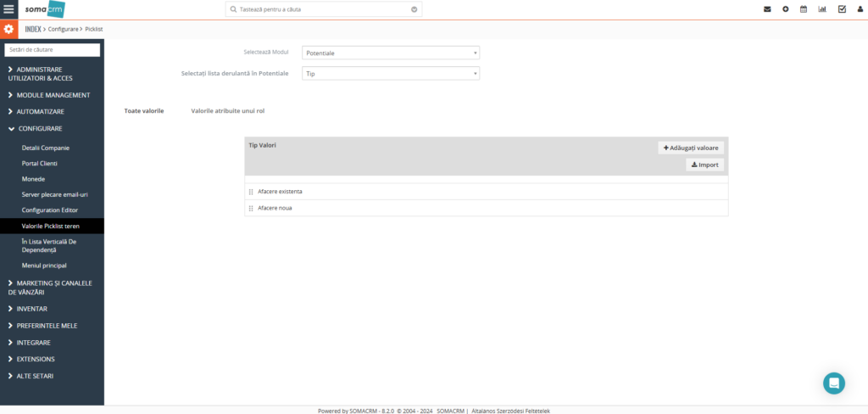868x414 pixels.
Task: Click the somaCRM logo
Action: click(x=44, y=9)
